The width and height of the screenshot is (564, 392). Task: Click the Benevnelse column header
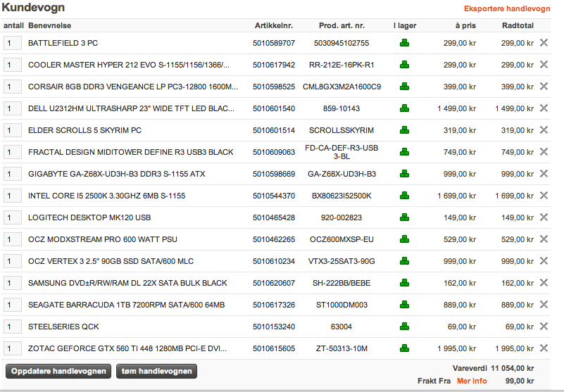click(49, 25)
